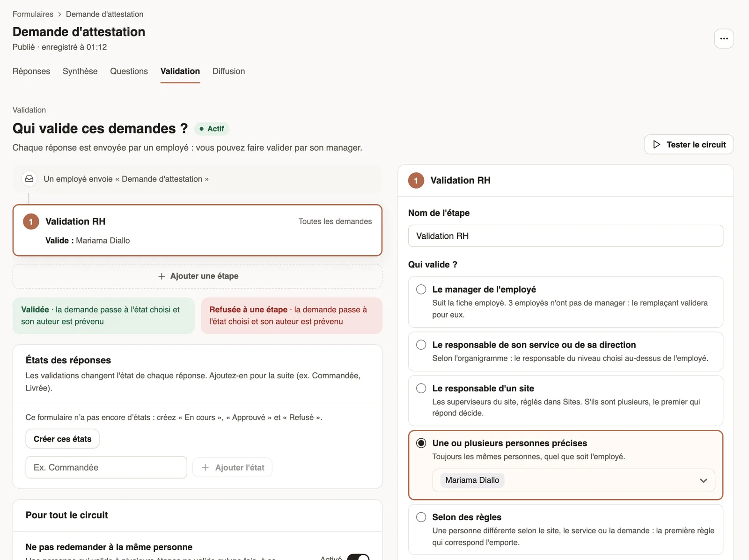Click Tester le circuit button
The height and width of the screenshot is (560, 749).
pyautogui.click(x=689, y=145)
